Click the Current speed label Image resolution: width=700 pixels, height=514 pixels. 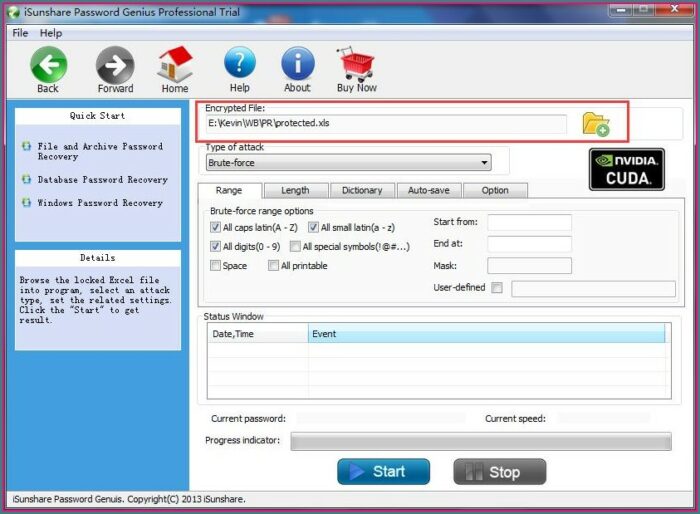(515, 419)
